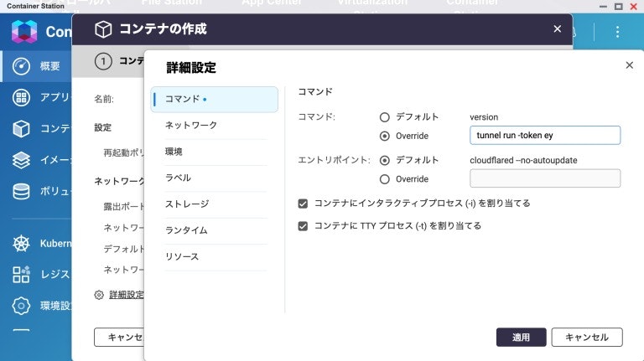The height and width of the screenshot is (361, 644).
Task: Click step 1 circle in creation wizard
Action: [103, 61]
